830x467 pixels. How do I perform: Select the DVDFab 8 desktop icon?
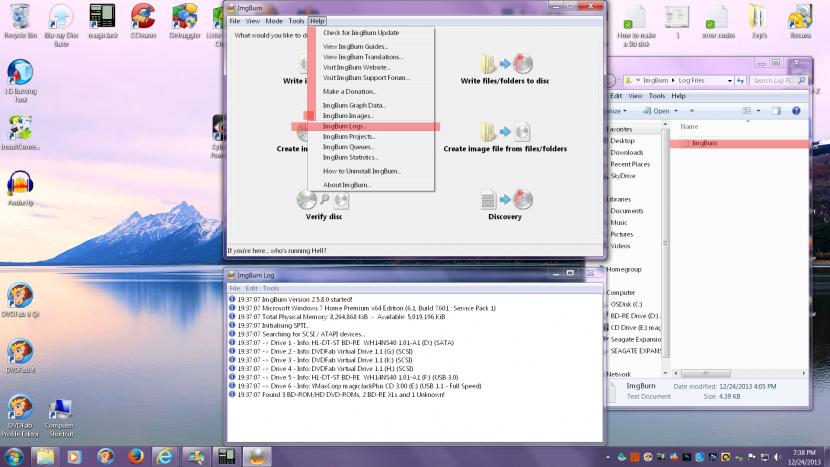coord(20,356)
